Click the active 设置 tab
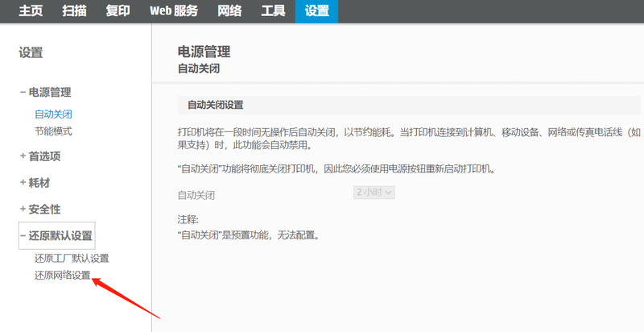 click(316, 10)
